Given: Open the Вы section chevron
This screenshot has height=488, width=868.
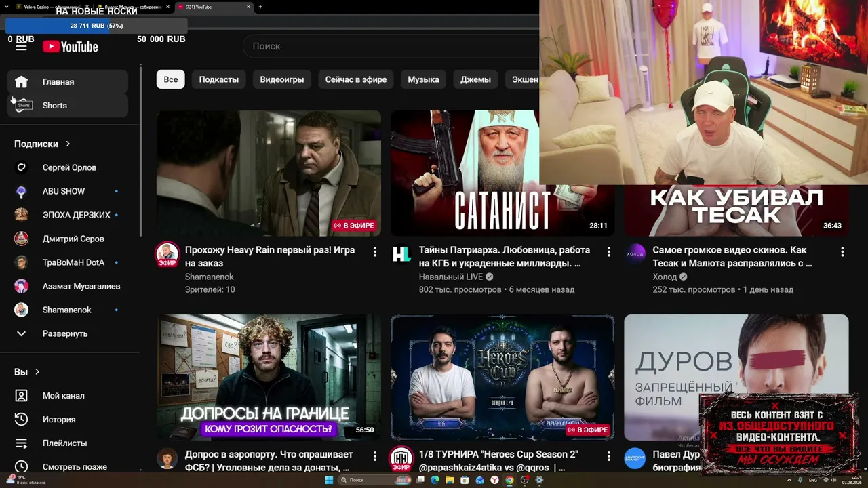Looking at the screenshot, I should pos(37,372).
